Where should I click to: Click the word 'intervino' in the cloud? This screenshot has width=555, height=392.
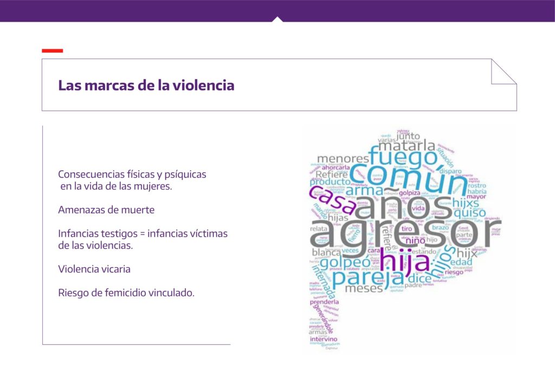tap(324, 339)
